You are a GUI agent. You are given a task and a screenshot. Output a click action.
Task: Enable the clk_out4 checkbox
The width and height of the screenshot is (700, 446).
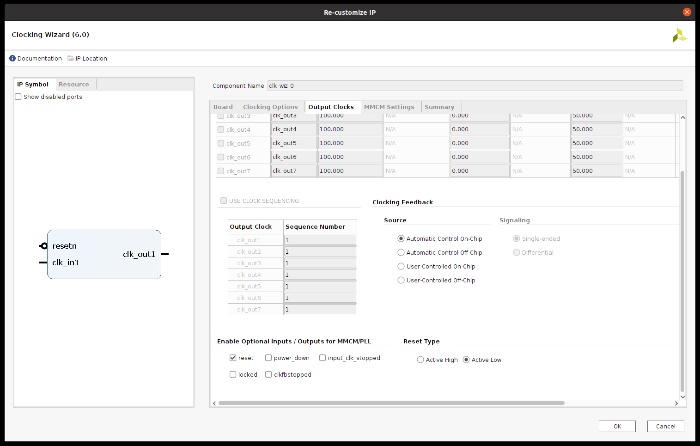[221, 129]
